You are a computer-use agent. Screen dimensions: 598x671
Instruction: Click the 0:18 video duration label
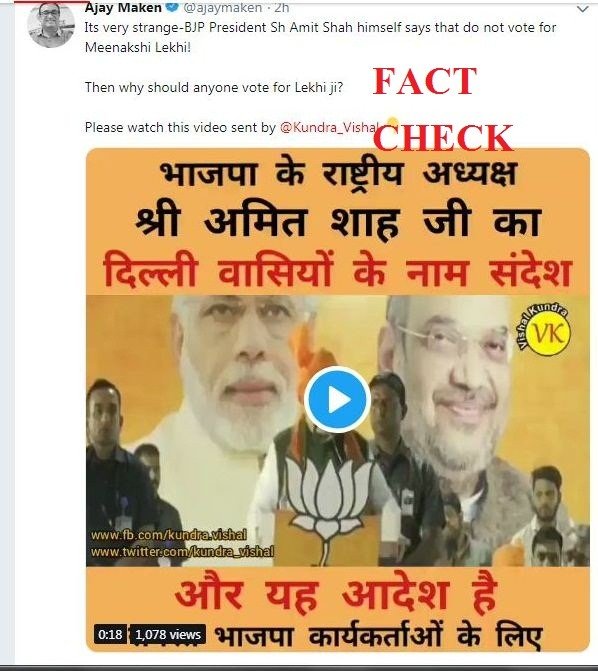click(110, 634)
